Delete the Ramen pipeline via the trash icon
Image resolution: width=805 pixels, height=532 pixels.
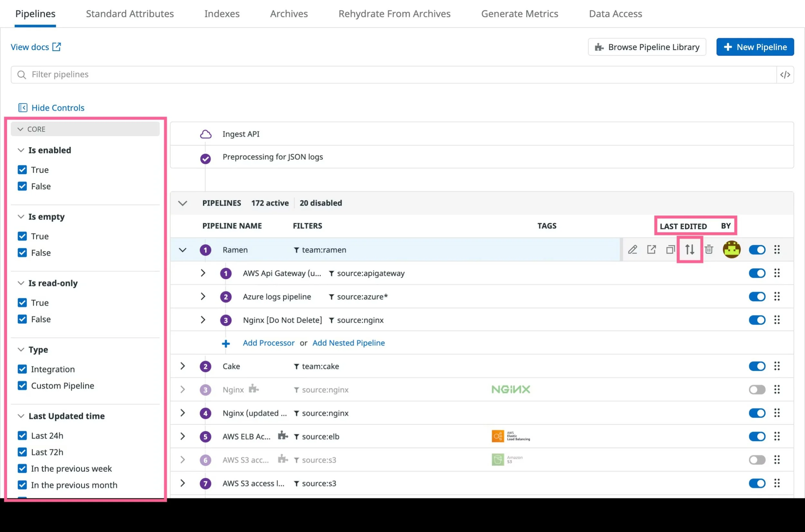point(709,249)
